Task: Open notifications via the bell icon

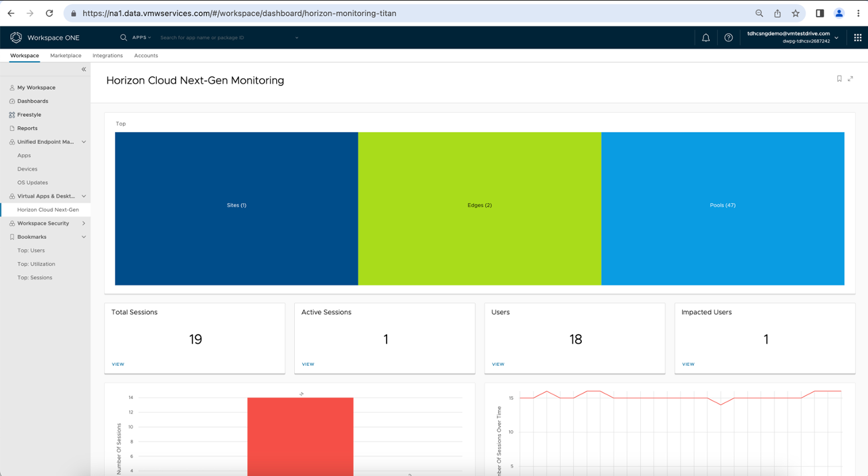Action: point(706,37)
